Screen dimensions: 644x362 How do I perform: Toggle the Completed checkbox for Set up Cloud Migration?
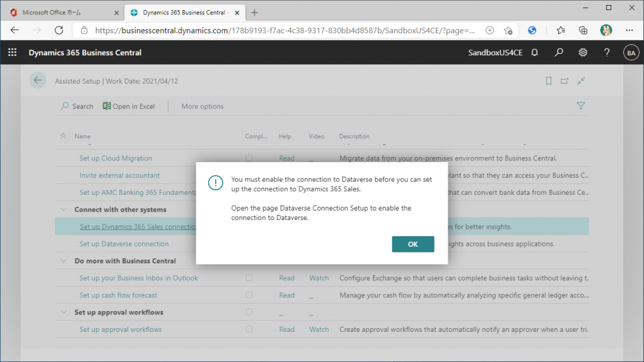click(249, 158)
